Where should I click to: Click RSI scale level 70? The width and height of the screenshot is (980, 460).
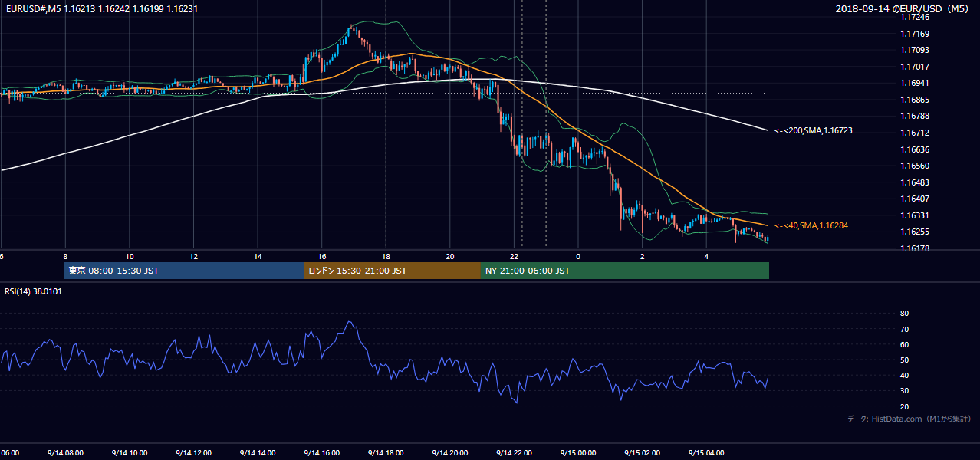pos(904,329)
